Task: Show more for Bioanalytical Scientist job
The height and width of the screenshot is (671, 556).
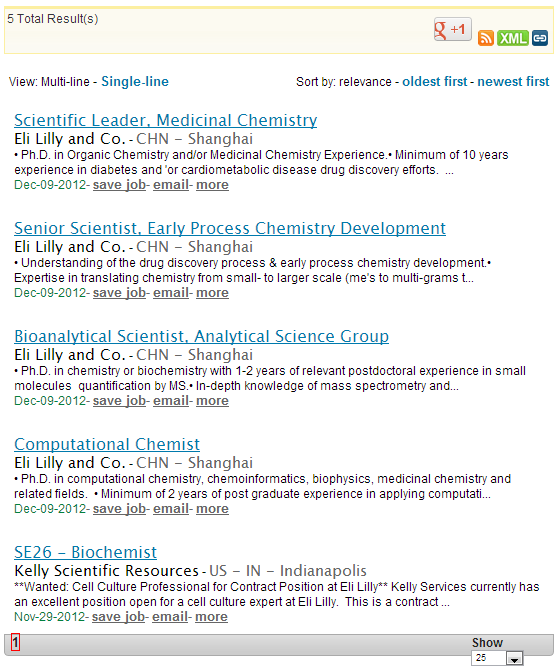Action: click(x=212, y=401)
